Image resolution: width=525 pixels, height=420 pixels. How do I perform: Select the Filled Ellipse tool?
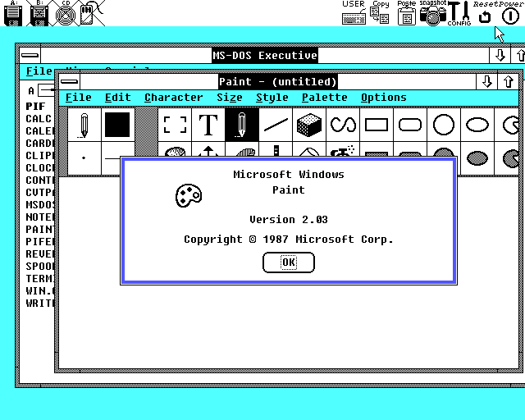click(x=477, y=158)
